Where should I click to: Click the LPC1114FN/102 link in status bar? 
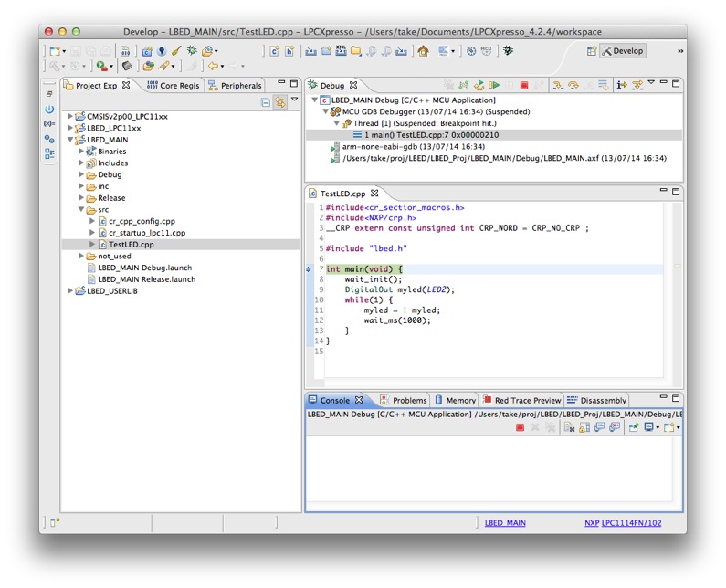click(x=631, y=523)
